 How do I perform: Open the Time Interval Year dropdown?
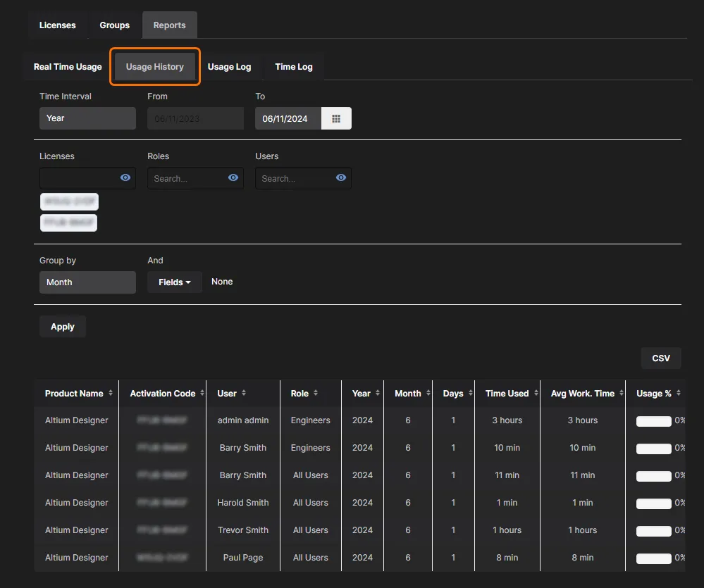pyautogui.click(x=87, y=118)
